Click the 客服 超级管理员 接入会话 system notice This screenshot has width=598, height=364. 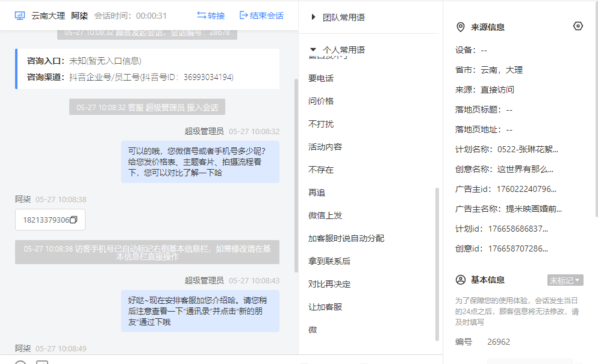[147, 107]
